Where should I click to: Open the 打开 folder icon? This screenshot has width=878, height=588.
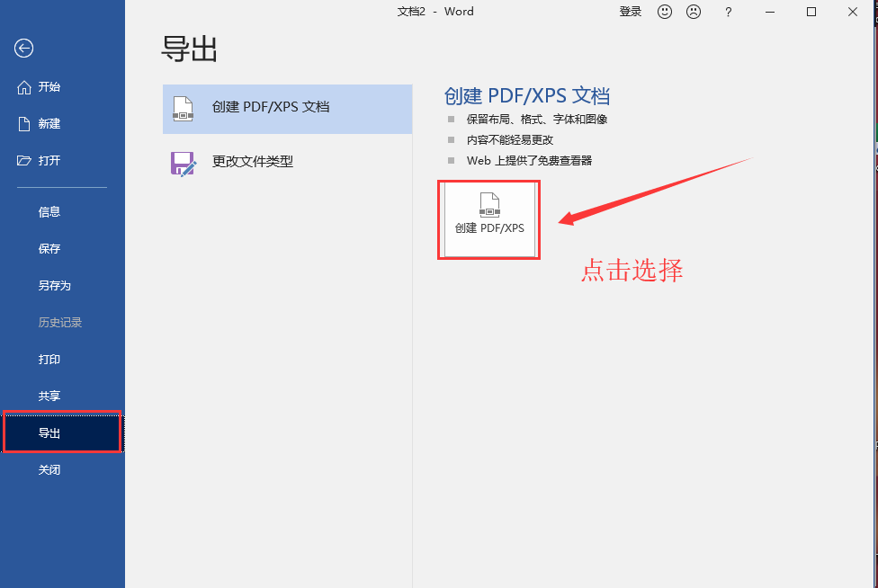pos(23,161)
